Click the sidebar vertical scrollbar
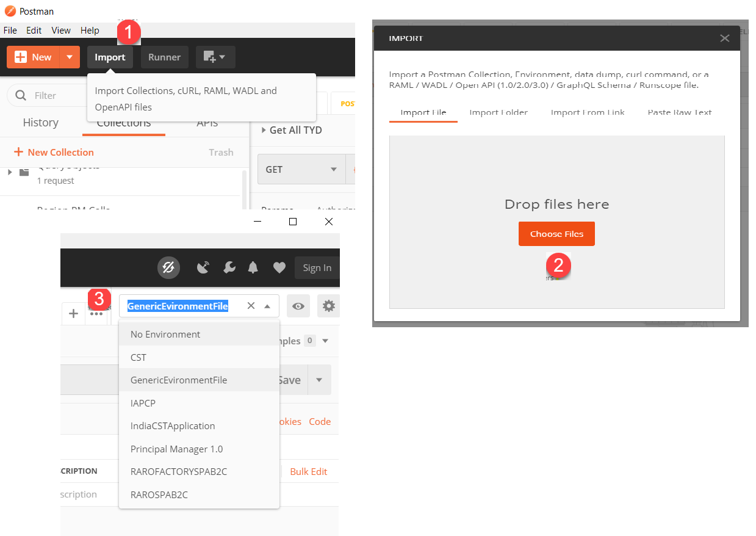 [245, 190]
